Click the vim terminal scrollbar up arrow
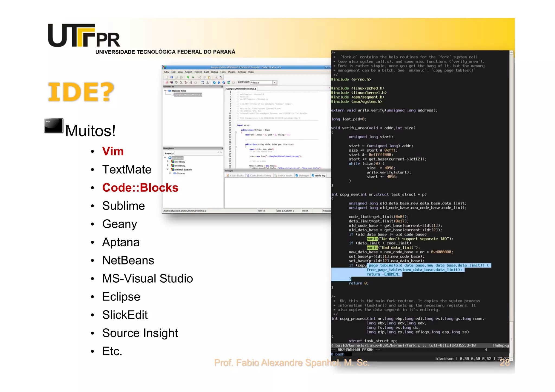The image size is (555, 392). pyautogui.click(x=511, y=53)
